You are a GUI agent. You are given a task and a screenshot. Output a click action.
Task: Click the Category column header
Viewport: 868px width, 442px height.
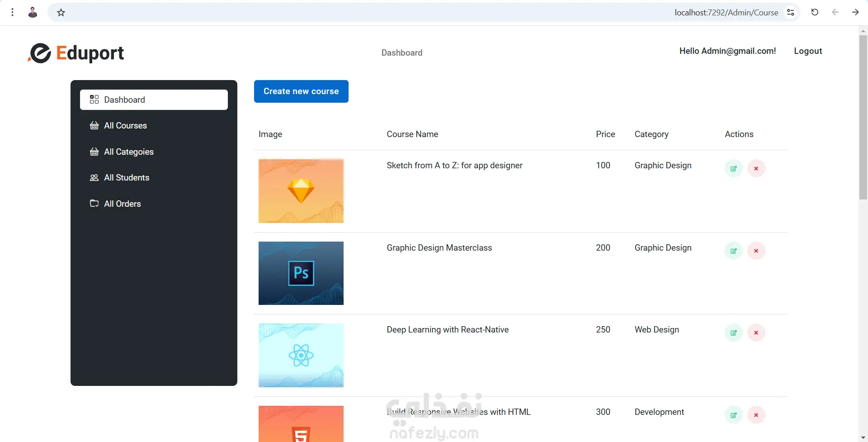pos(651,134)
